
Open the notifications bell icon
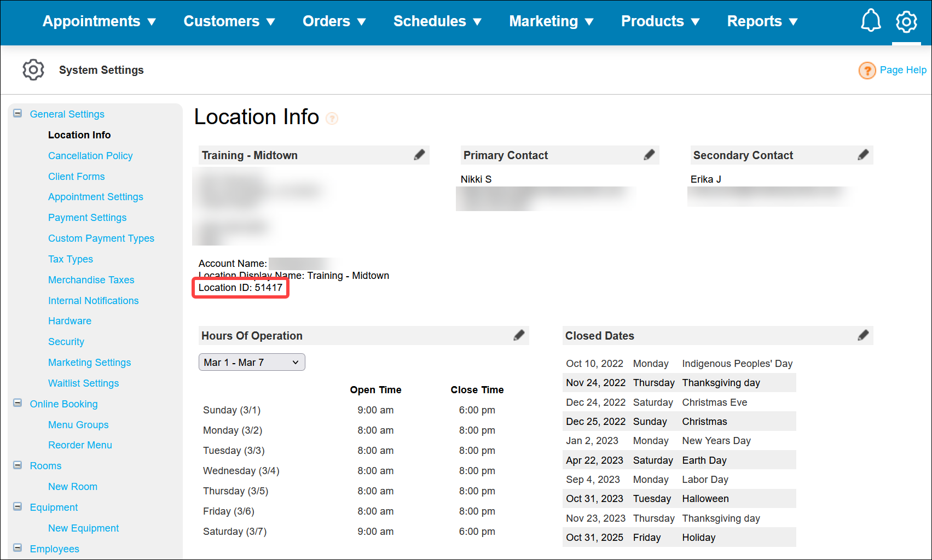[871, 21]
